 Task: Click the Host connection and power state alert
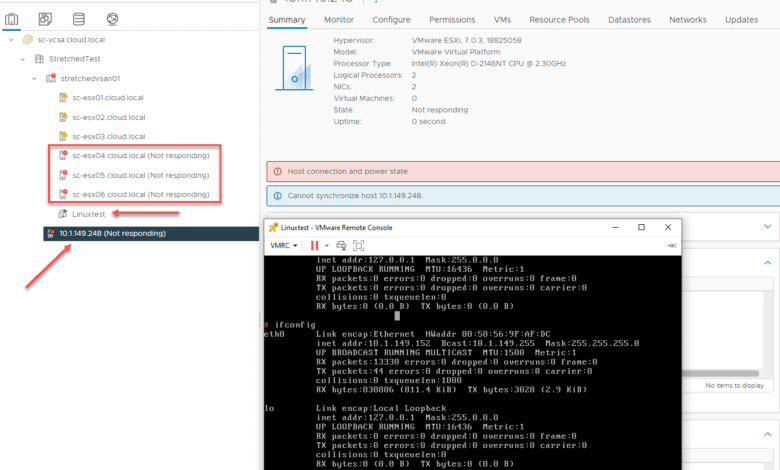(523, 172)
